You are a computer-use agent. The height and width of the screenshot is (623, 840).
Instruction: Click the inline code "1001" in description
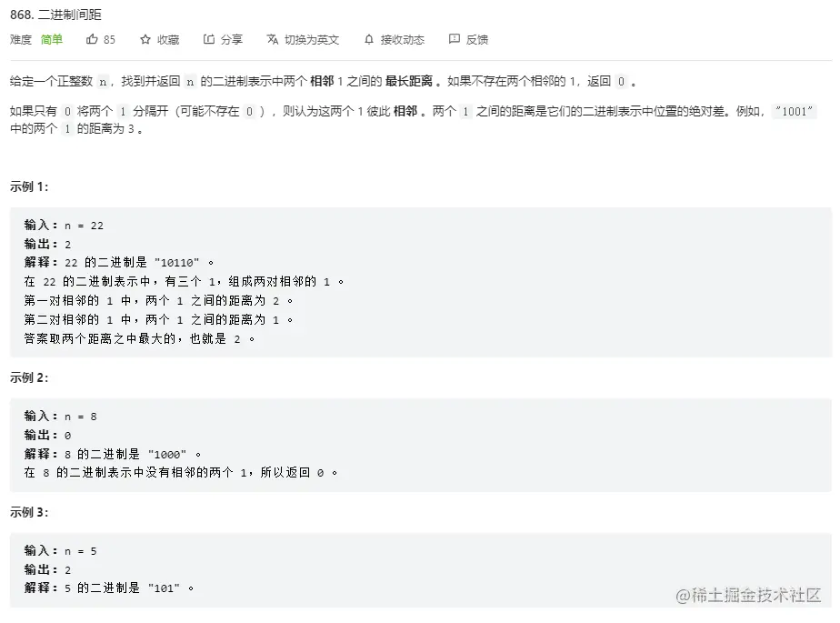point(794,112)
